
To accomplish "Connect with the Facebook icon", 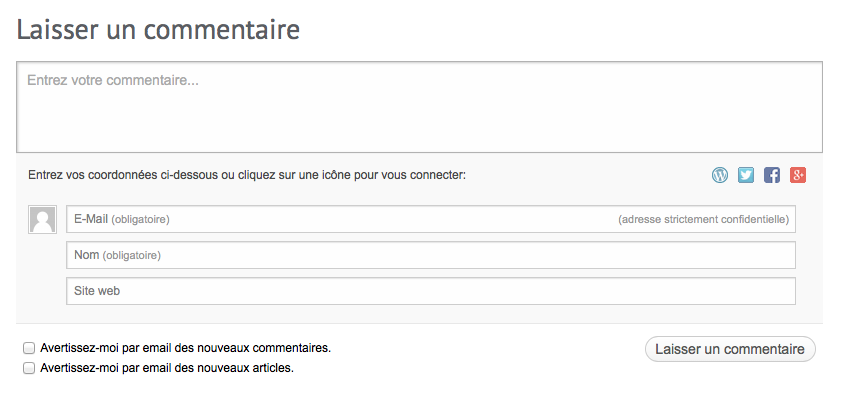I will click(x=772, y=175).
